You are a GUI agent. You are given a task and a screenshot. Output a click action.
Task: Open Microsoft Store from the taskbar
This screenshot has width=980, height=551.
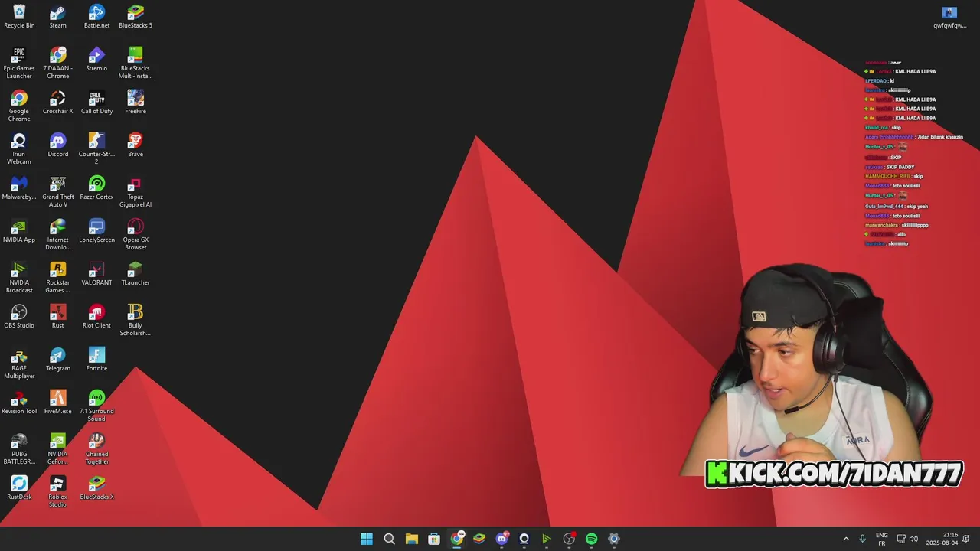434,539
